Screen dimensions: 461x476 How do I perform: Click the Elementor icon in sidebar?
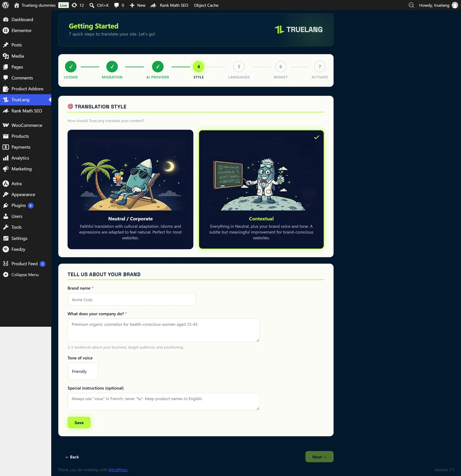coord(6,31)
